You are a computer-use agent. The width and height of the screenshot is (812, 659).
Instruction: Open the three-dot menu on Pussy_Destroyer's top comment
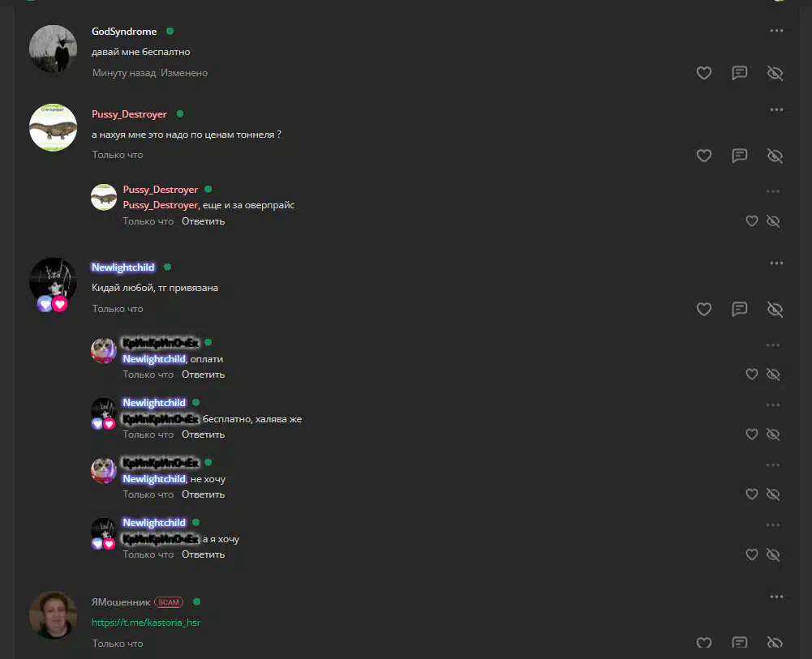click(776, 109)
